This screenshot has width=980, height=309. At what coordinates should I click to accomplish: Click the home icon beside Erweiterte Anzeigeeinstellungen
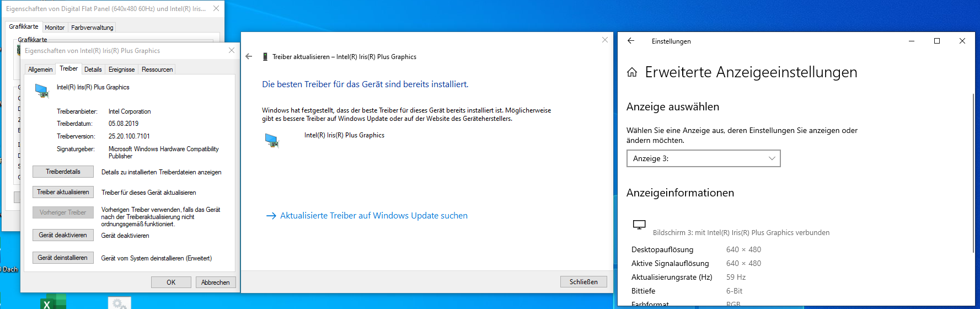[x=632, y=72]
